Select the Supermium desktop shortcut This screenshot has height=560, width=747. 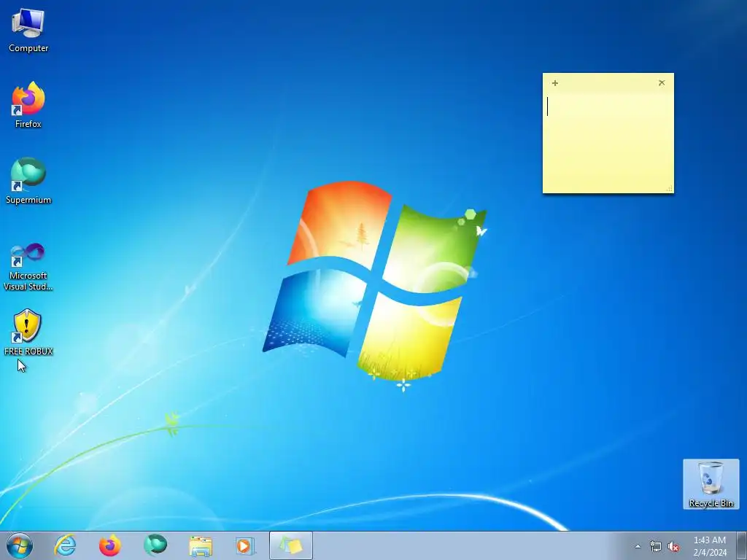tap(28, 181)
